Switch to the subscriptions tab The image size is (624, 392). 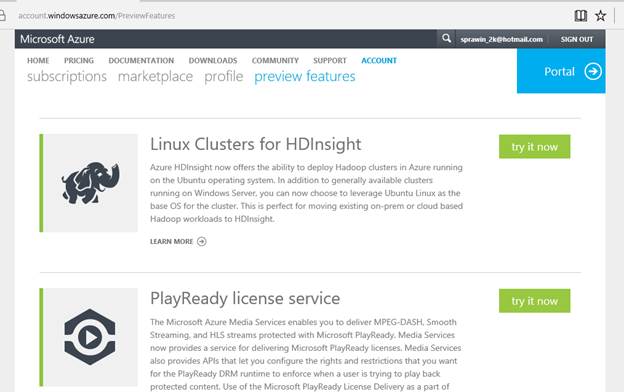(67, 76)
